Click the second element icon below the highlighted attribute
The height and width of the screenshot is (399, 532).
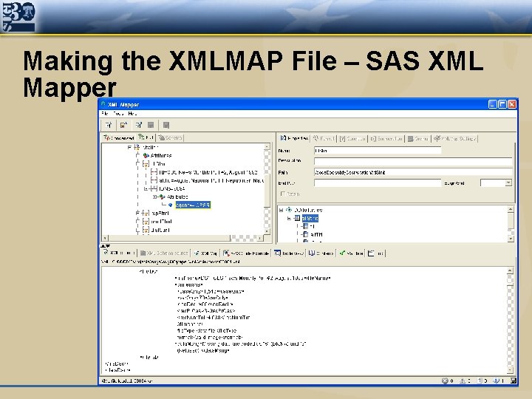tap(146, 222)
